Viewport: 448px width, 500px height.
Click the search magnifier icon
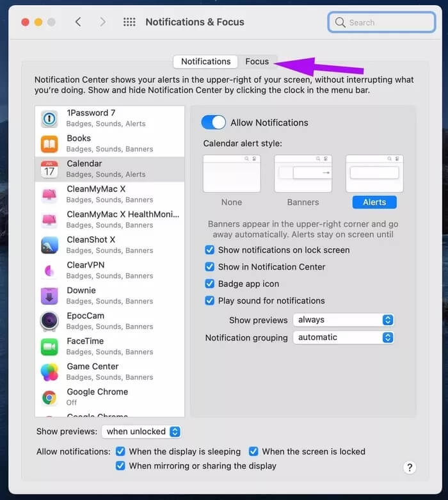click(x=340, y=22)
